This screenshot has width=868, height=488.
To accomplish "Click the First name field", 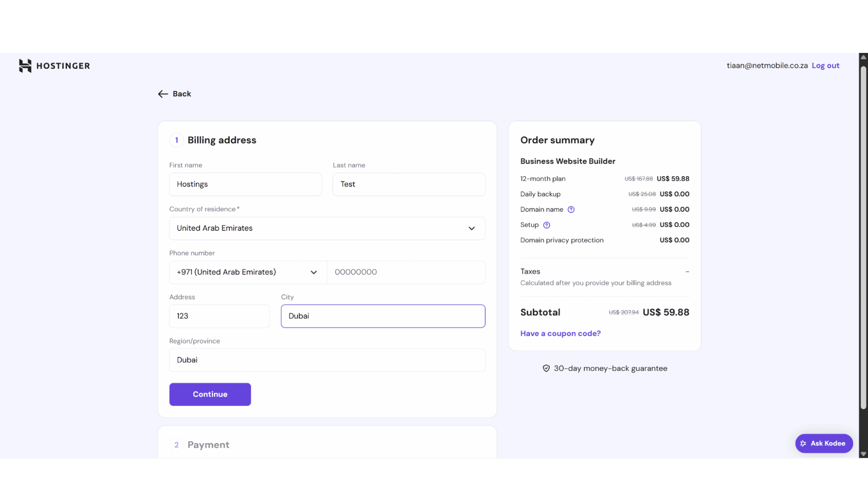I will point(245,184).
